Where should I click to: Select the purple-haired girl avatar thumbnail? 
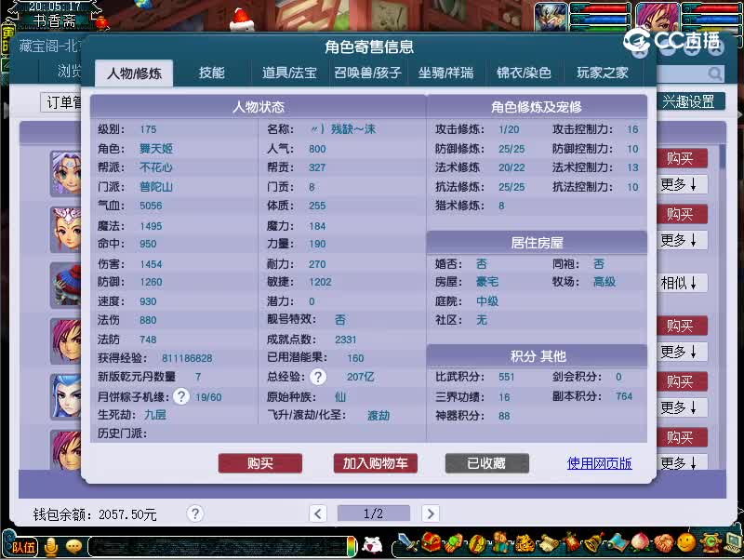pyautogui.click(x=66, y=173)
